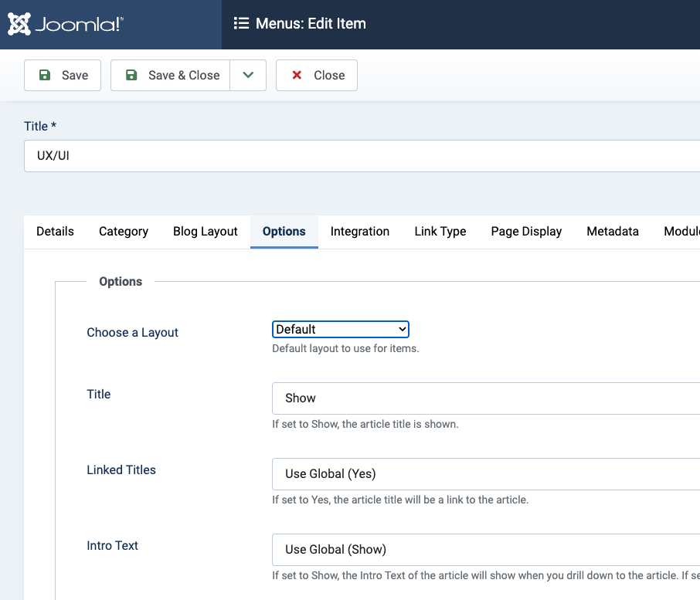This screenshot has width=700, height=600.
Task: Click into the Title text field
Action: point(362,156)
